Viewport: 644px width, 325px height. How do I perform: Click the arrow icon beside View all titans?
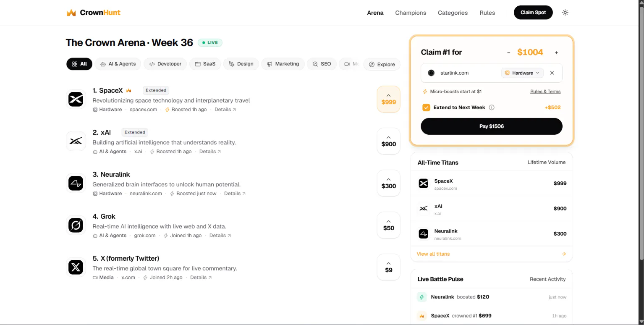pos(564,254)
